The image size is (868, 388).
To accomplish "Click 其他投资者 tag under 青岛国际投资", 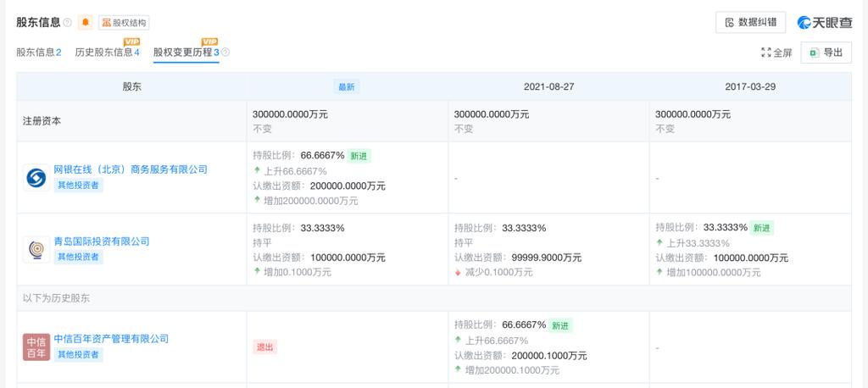I will point(79,257).
